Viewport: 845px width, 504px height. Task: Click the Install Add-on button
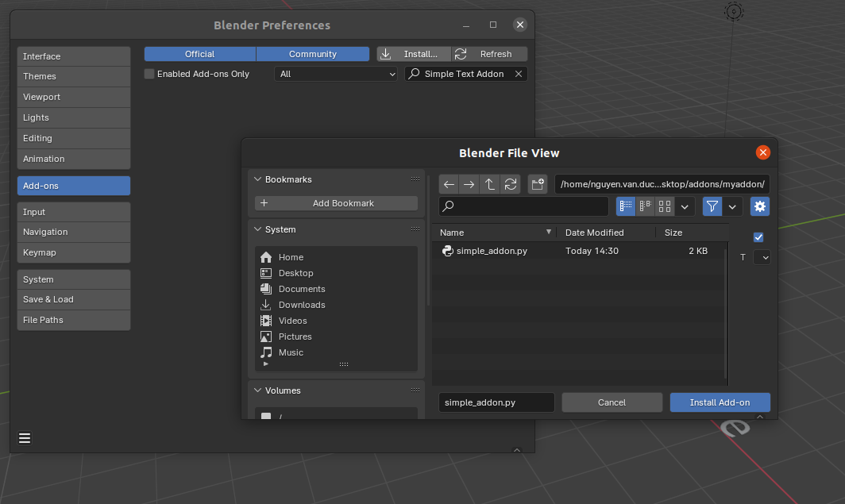tap(720, 402)
